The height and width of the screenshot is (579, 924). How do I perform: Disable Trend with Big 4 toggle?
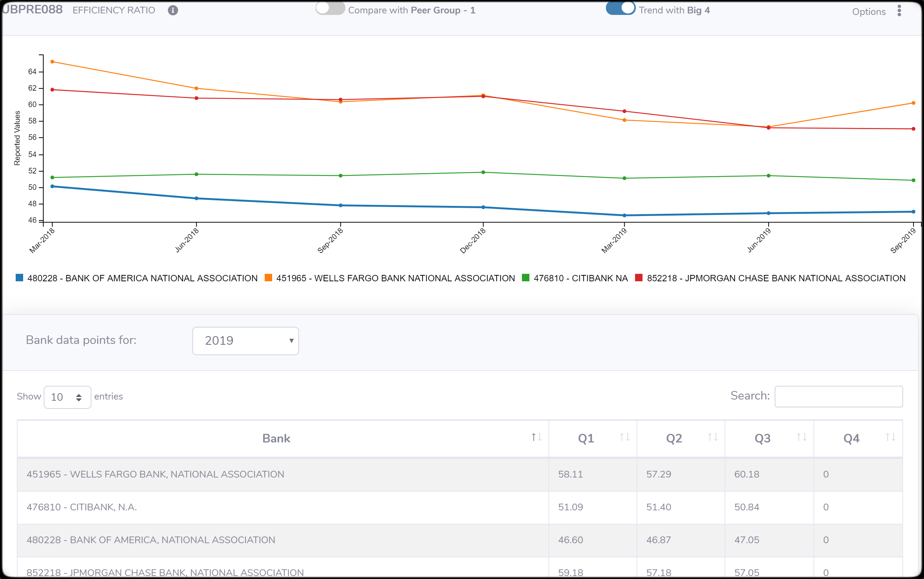620,9
